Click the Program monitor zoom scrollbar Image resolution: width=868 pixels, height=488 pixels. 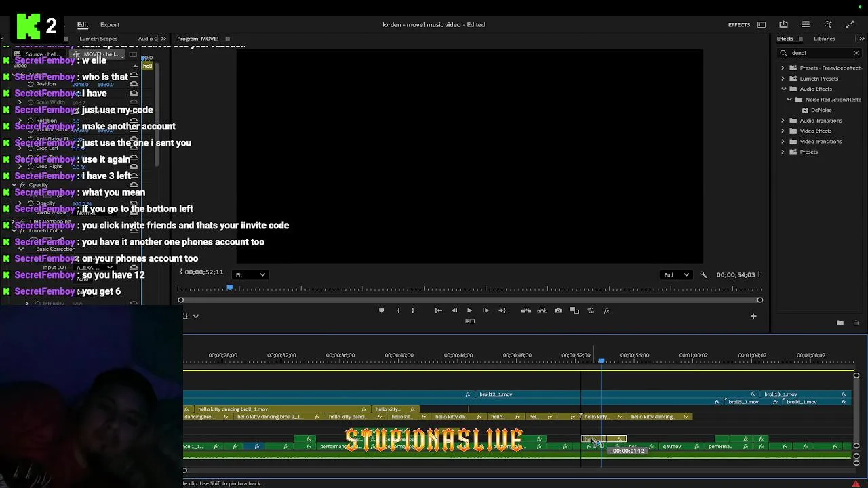click(x=470, y=300)
